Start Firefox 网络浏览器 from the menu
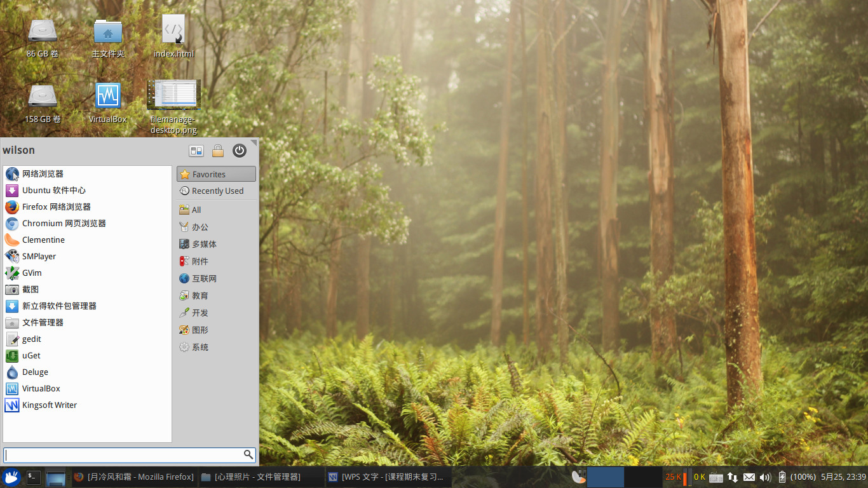Image resolution: width=868 pixels, height=488 pixels. click(x=87, y=207)
